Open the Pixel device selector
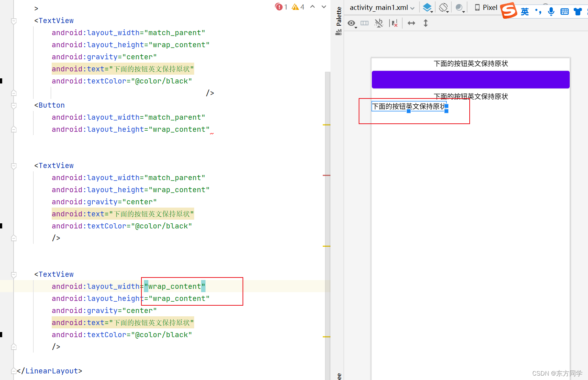588x380 pixels. (x=486, y=7)
